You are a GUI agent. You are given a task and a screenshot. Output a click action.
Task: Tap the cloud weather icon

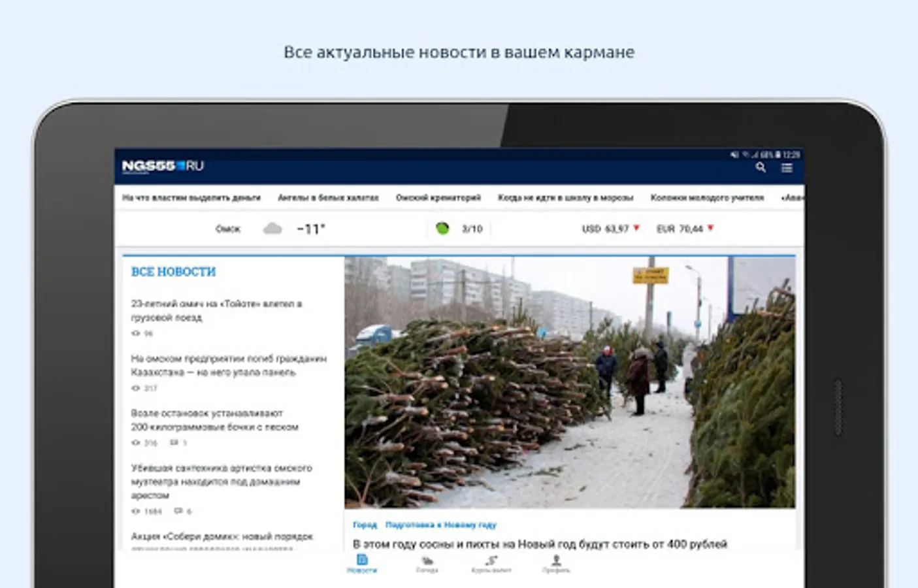[x=272, y=229]
